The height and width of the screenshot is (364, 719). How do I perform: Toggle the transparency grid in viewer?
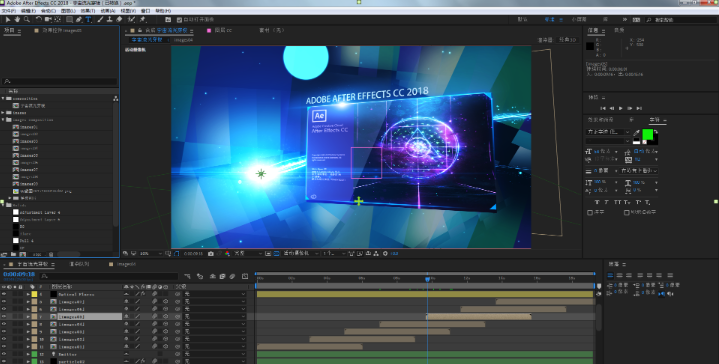click(277, 253)
